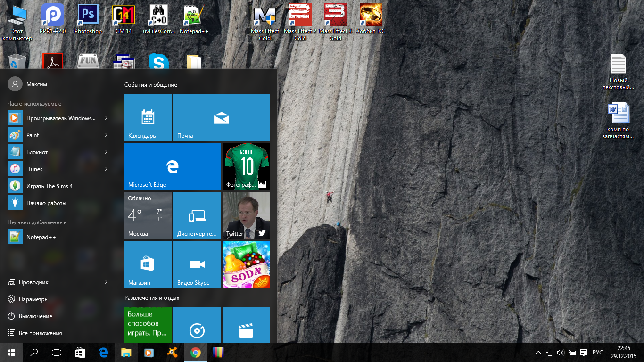Click the volume icon in system tray

pyautogui.click(x=561, y=352)
